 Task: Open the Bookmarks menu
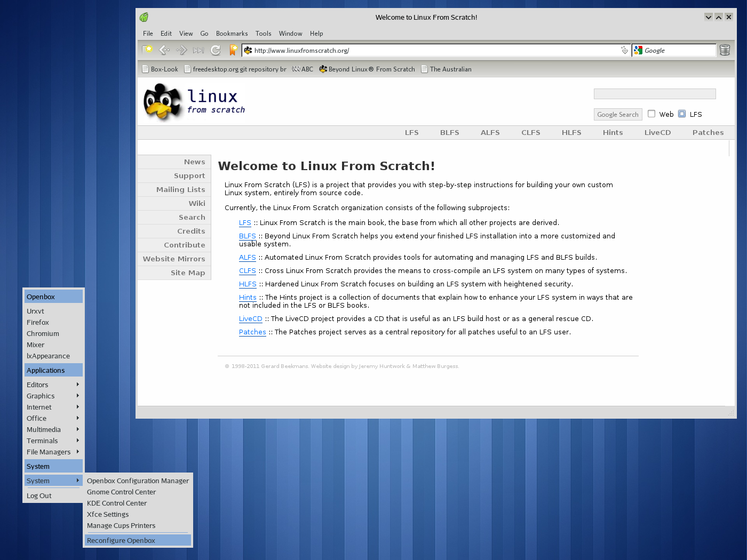click(232, 34)
